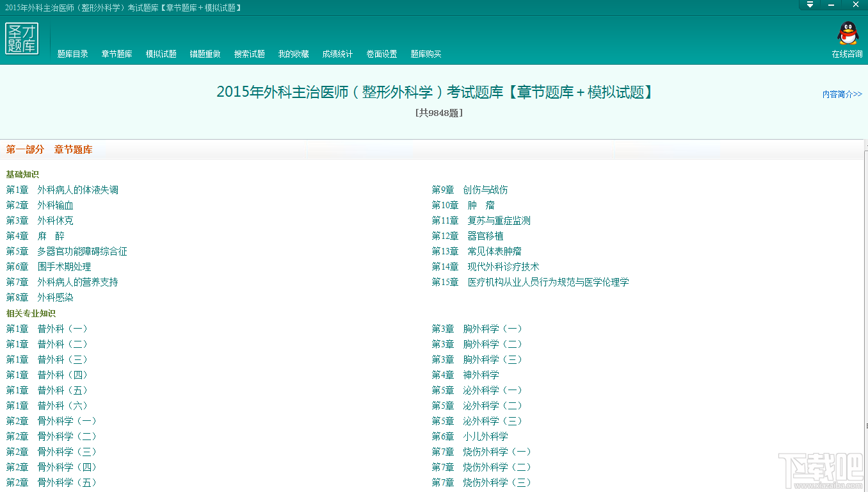Open 骨外科学（五） chapter
868x492 pixels.
pos(52,482)
